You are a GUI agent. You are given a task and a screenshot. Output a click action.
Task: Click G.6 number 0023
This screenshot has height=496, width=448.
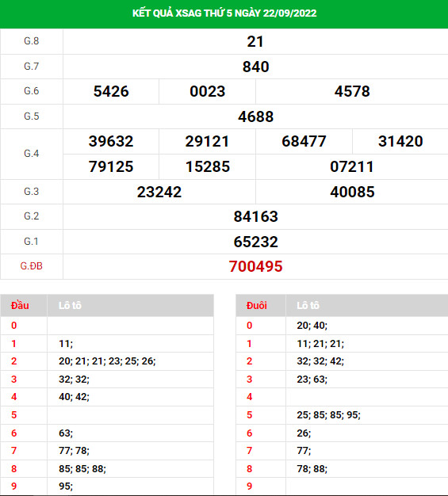pyautogui.click(x=208, y=91)
